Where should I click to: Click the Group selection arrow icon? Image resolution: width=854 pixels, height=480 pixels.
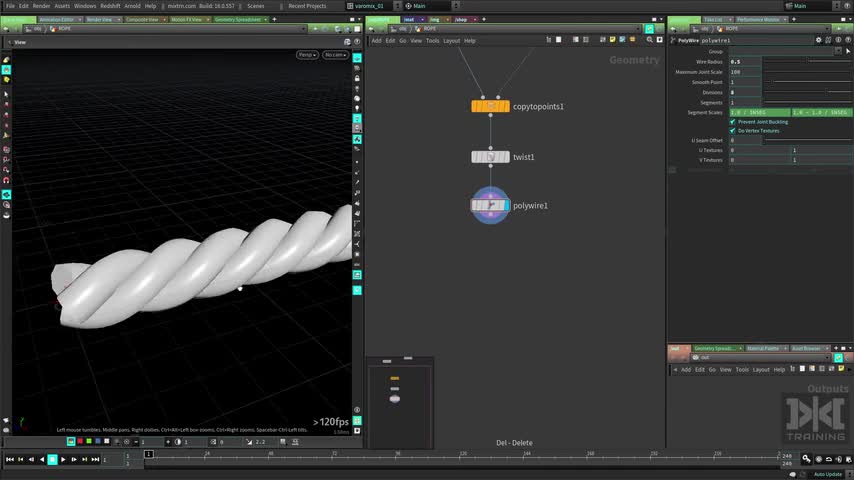coord(848,51)
